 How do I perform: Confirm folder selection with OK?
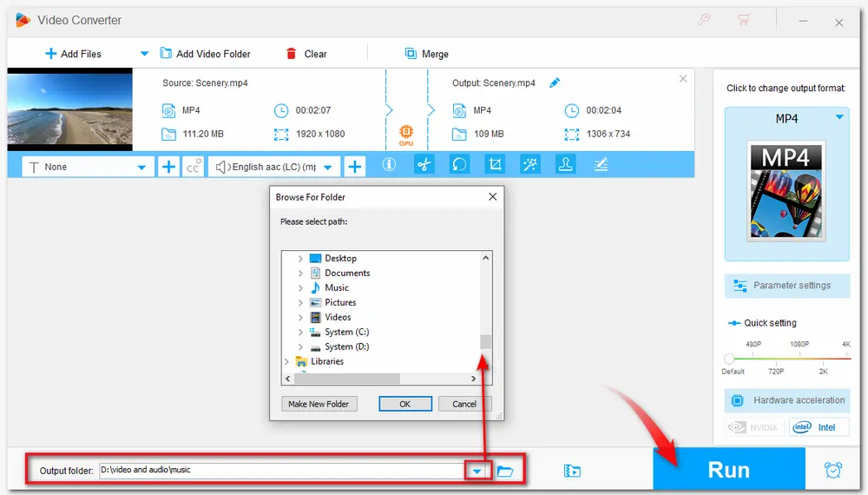click(405, 404)
